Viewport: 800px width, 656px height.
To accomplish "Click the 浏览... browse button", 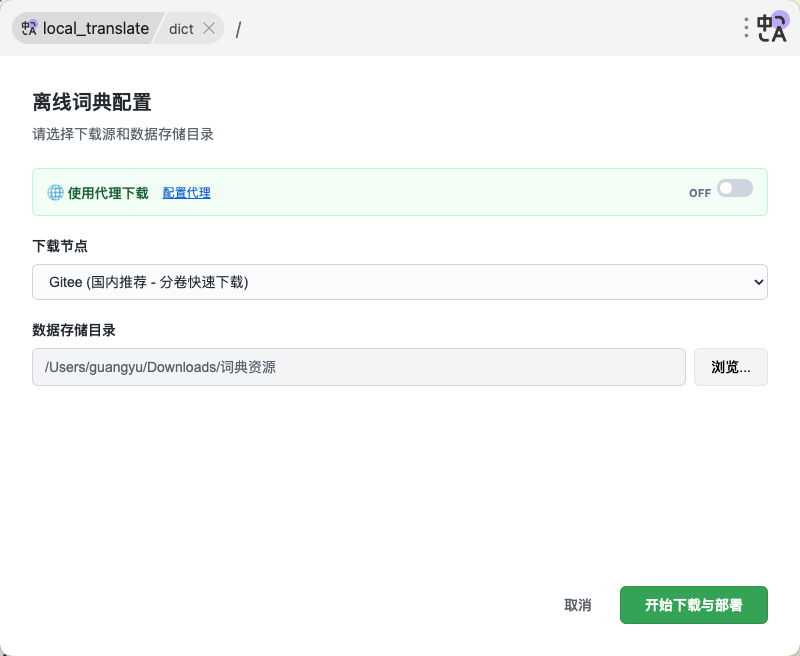I will pyautogui.click(x=730, y=367).
